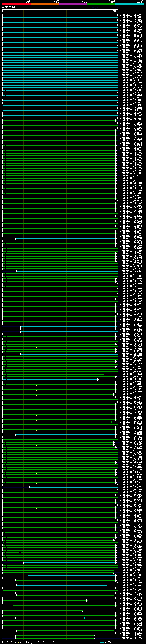Select the UniRef100_B8LK49 row label

click(x=131, y=85)
